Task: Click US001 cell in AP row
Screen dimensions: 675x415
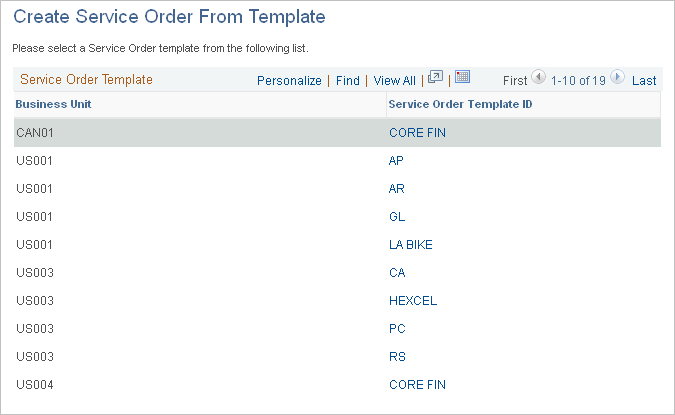Action: pos(34,161)
